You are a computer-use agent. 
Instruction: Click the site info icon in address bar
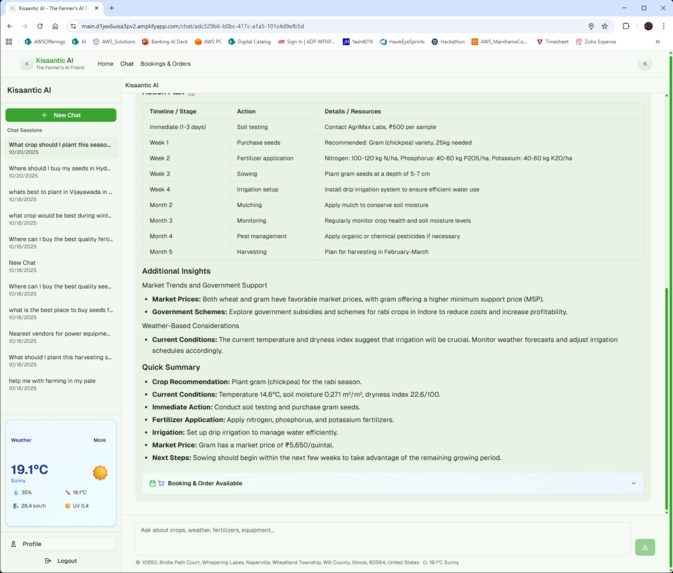pos(73,26)
